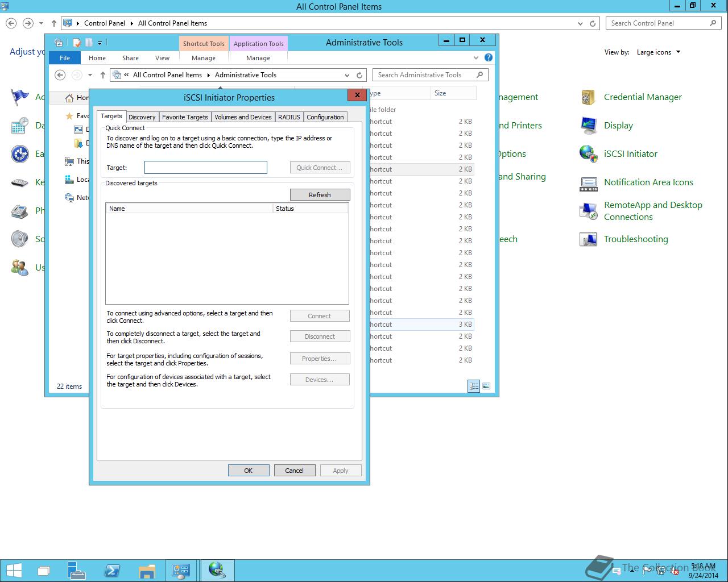
Task: Click the blue flag Action Center icon
Action: pyautogui.click(x=20, y=97)
